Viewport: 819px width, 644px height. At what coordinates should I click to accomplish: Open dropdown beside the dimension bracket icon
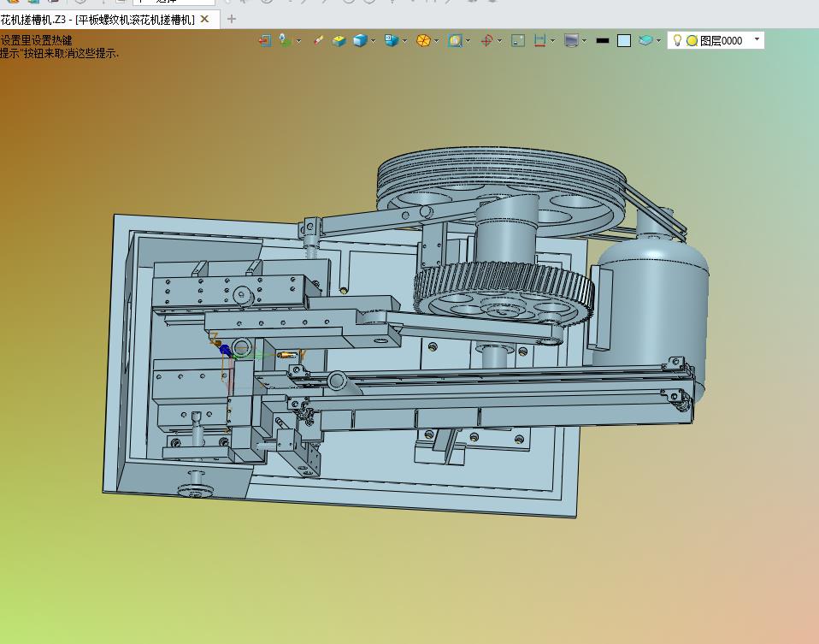click(552, 41)
